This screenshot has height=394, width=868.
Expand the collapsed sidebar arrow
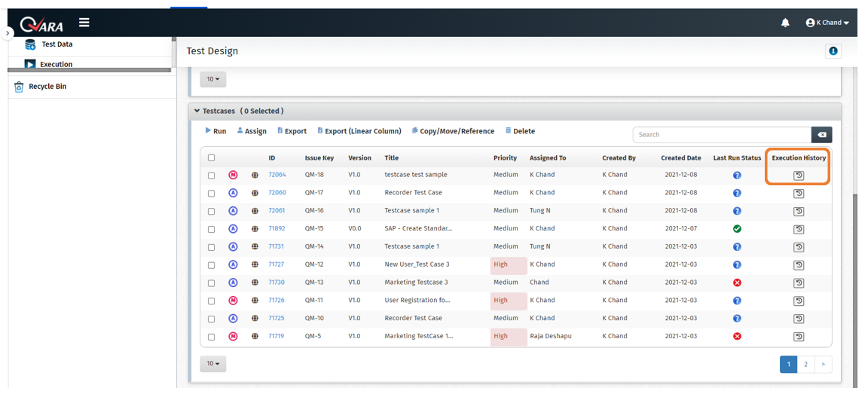[x=8, y=33]
